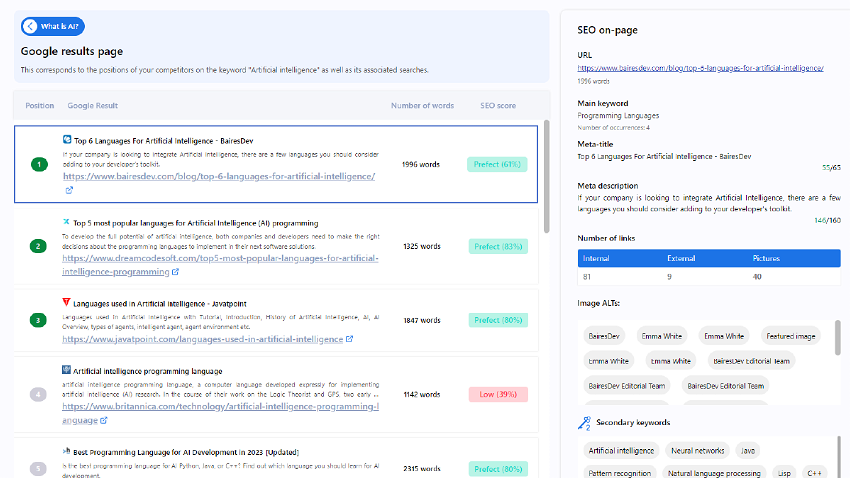Open the javatpoint.com result URL

pos(203,339)
